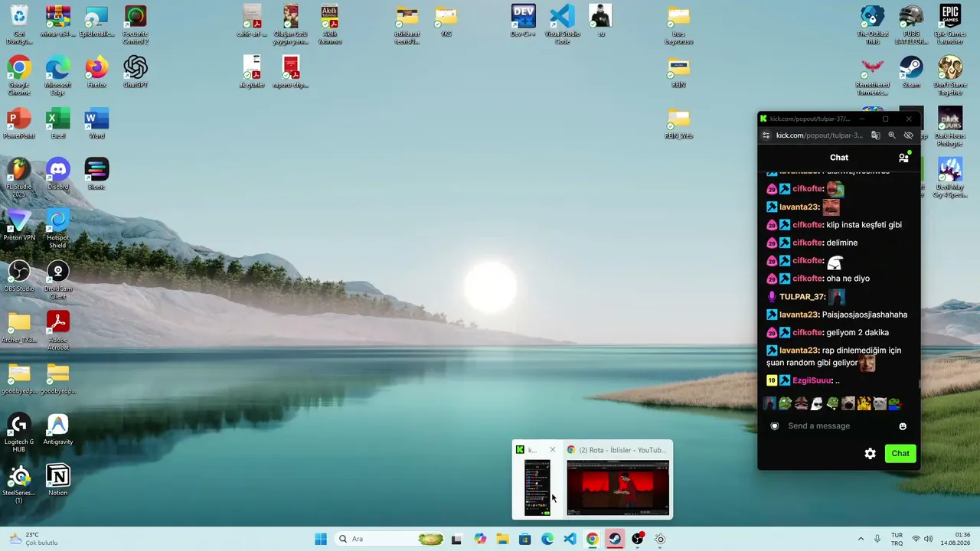Open Steam from the taskbar
This screenshot has height=551, width=980.
pos(615,539)
